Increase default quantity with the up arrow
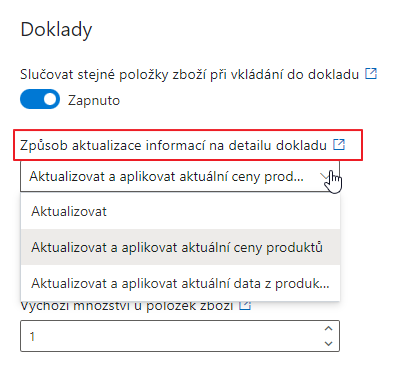The width and height of the screenshot is (419, 372). tap(328, 329)
